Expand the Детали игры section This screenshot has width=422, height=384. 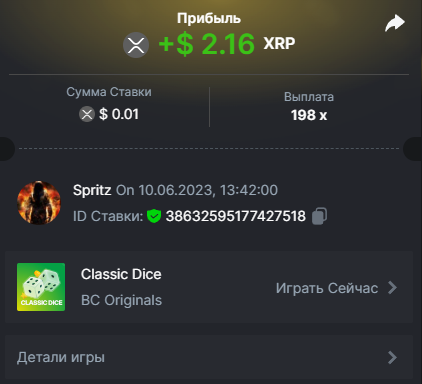point(209,357)
